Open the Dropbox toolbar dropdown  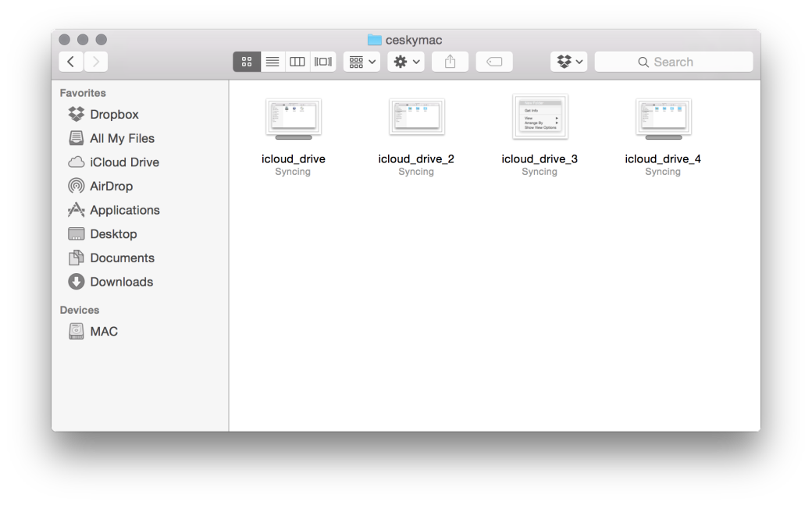click(x=568, y=62)
